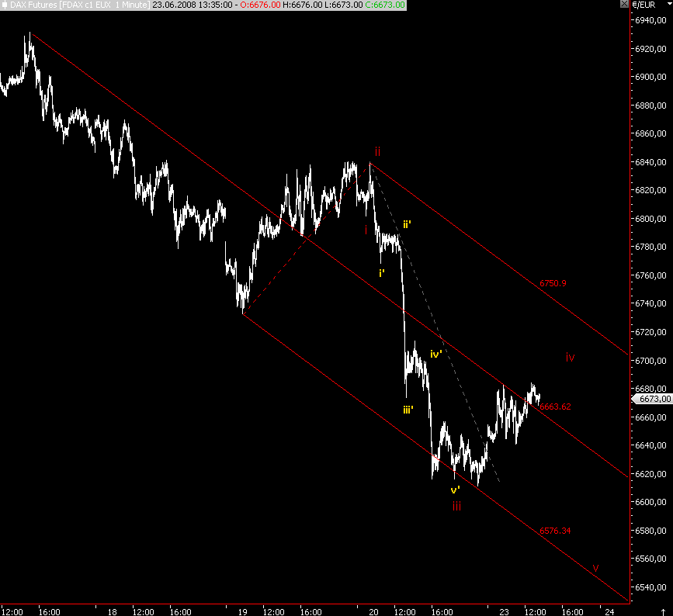Image resolution: width=673 pixels, height=616 pixels.
Task: Click the yellow sub-wave label i'
Action: coord(382,273)
